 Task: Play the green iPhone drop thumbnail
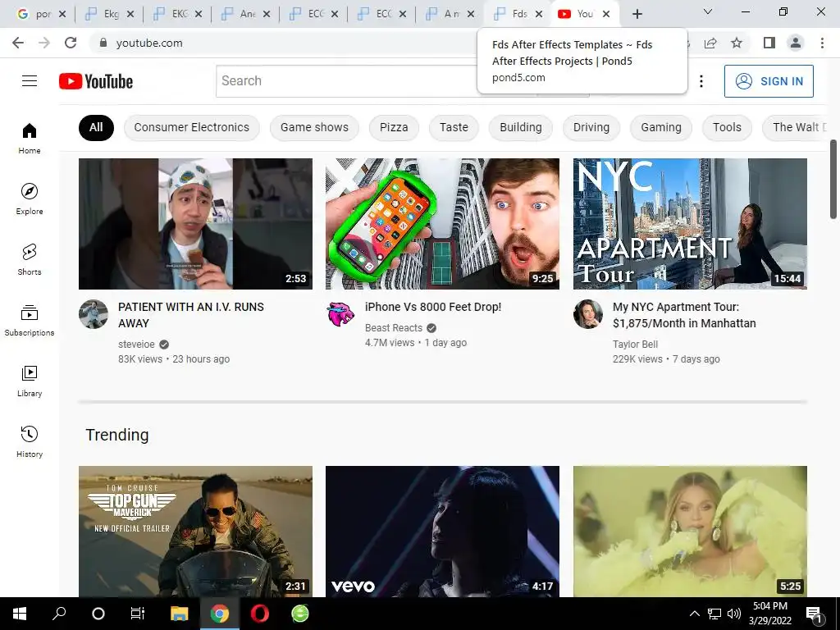[442, 224]
